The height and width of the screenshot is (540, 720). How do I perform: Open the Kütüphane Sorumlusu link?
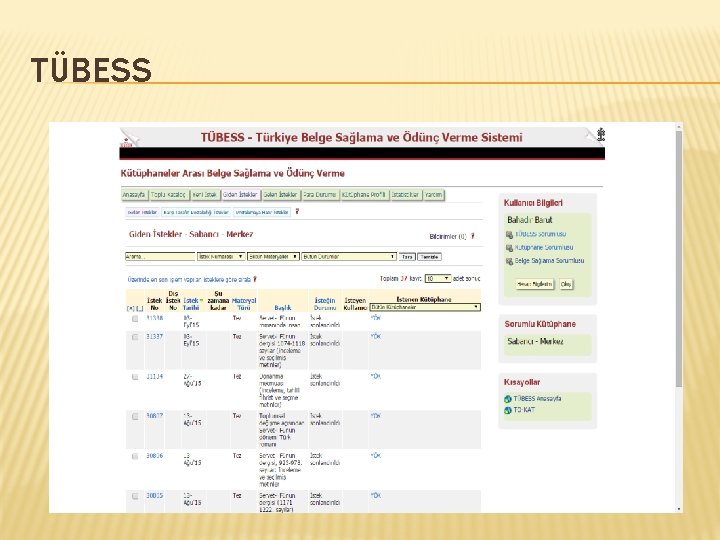[544, 248]
